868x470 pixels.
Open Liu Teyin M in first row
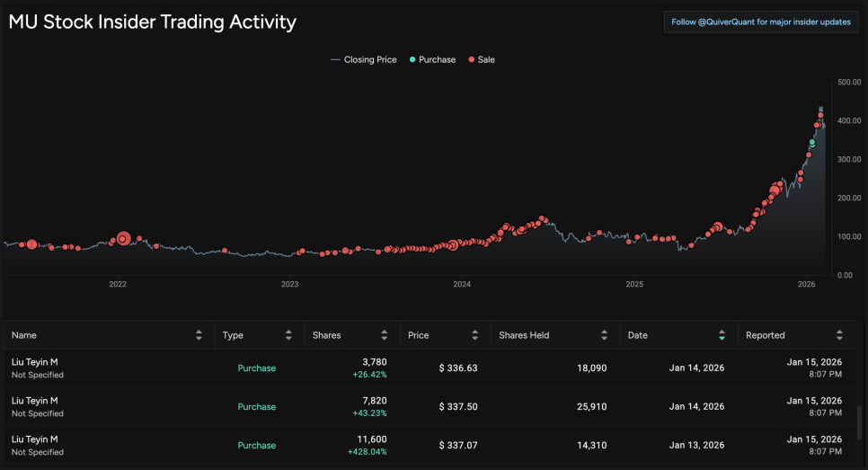[34, 362]
